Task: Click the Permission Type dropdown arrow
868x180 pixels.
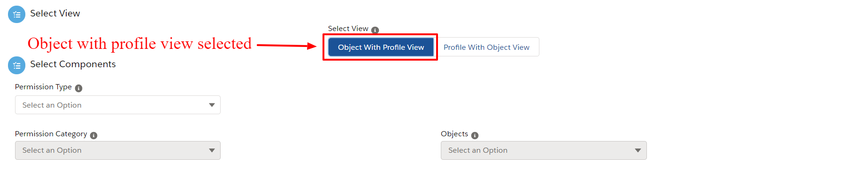Action: tap(212, 105)
